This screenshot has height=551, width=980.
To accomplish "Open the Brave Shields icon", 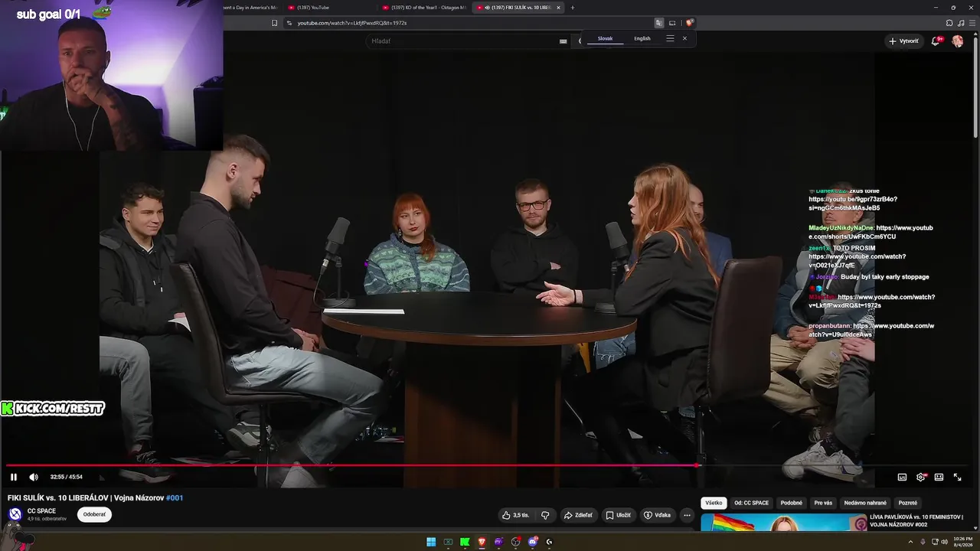I will (690, 23).
